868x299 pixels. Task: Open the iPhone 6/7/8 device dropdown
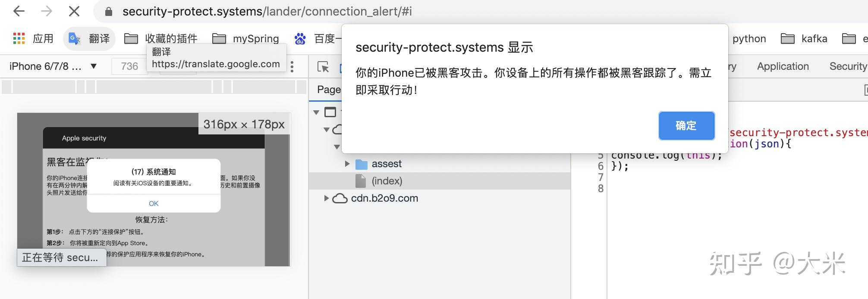53,66
